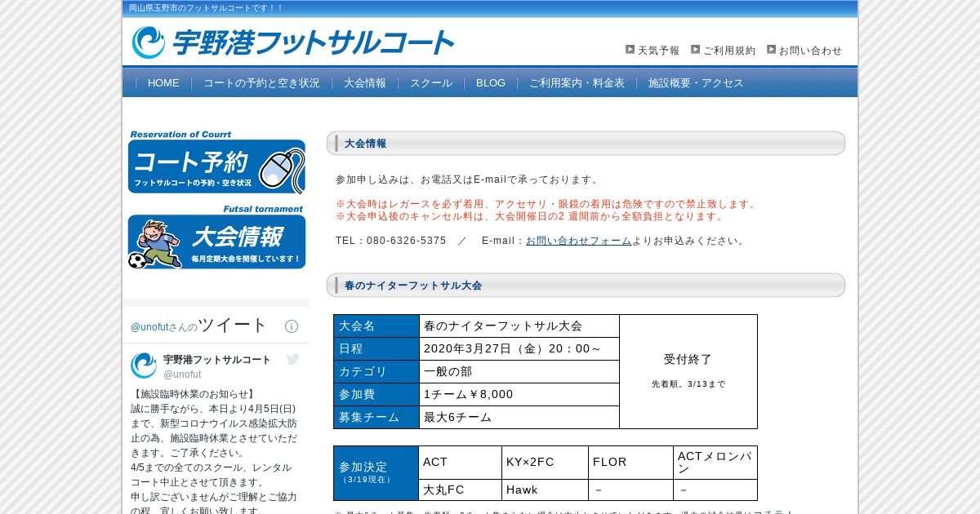Click the arrow icon beside 天気予報
980x514 pixels.
click(630, 50)
